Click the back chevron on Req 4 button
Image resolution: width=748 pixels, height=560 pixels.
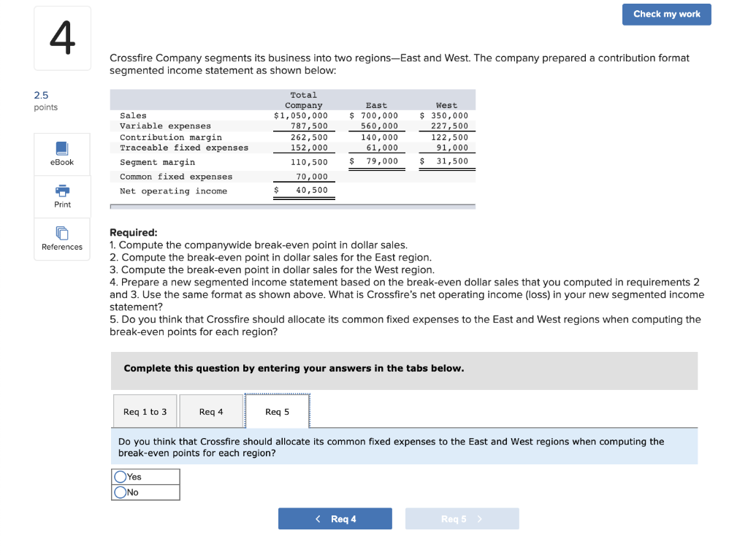(318, 518)
